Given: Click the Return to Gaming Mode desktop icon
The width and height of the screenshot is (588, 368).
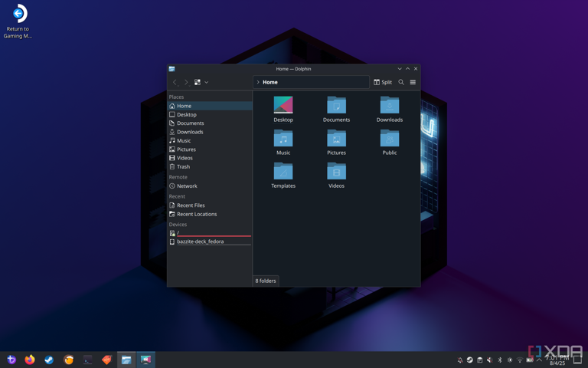Looking at the screenshot, I should (x=18, y=21).
